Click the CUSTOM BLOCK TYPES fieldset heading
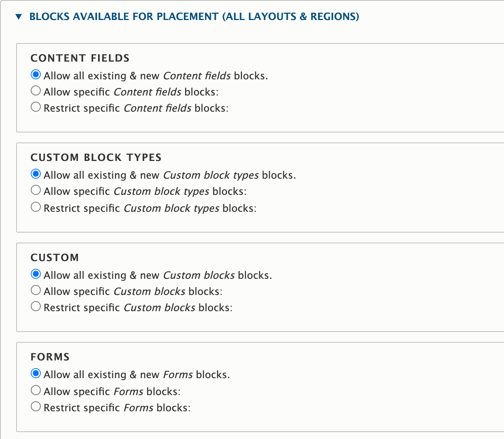Image resolution: width=504 pixels, height=439 pixels. 96,157
